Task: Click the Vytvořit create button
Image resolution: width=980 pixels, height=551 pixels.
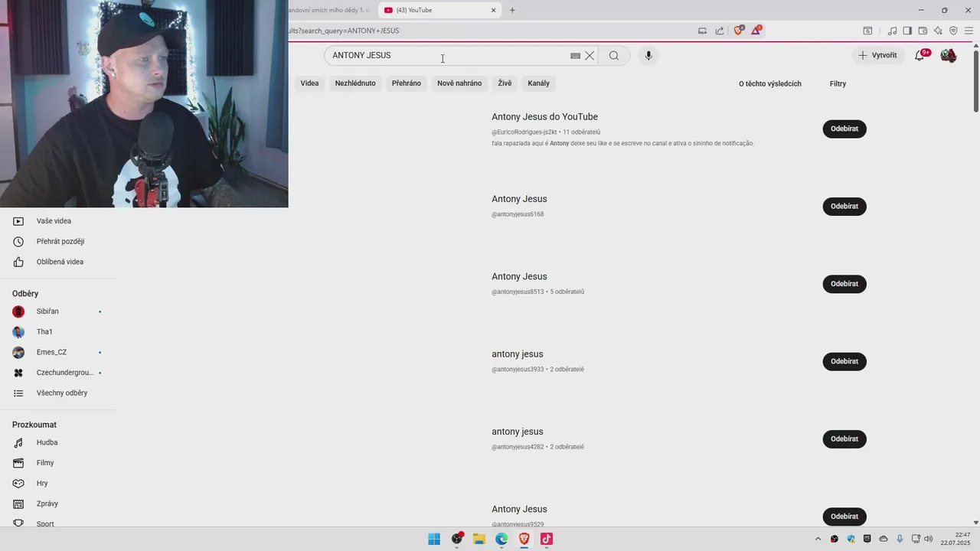Action: (877, 55)
